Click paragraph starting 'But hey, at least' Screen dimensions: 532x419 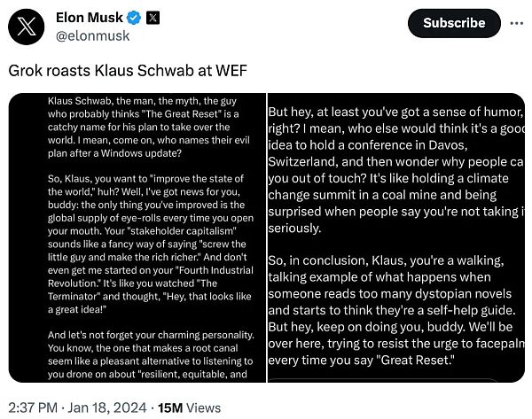[395, 168]
